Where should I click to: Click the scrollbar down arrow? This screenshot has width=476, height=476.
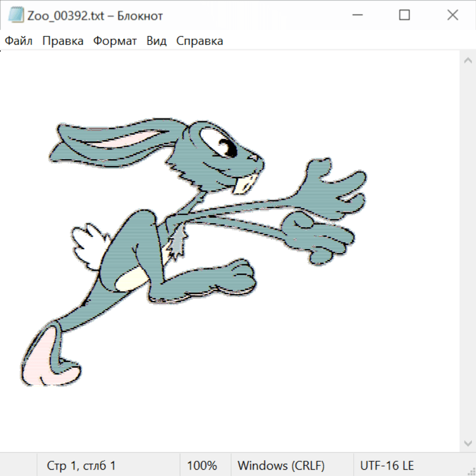[x=468, y=442]
